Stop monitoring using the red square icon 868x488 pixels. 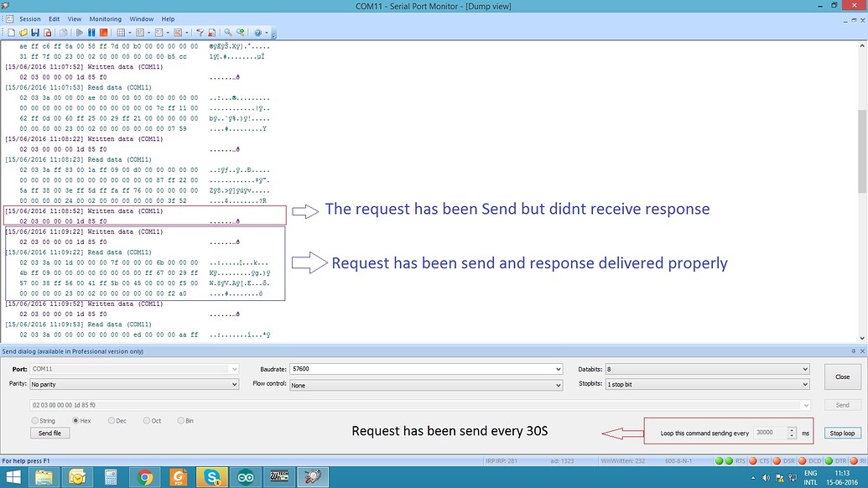(103, 33)
